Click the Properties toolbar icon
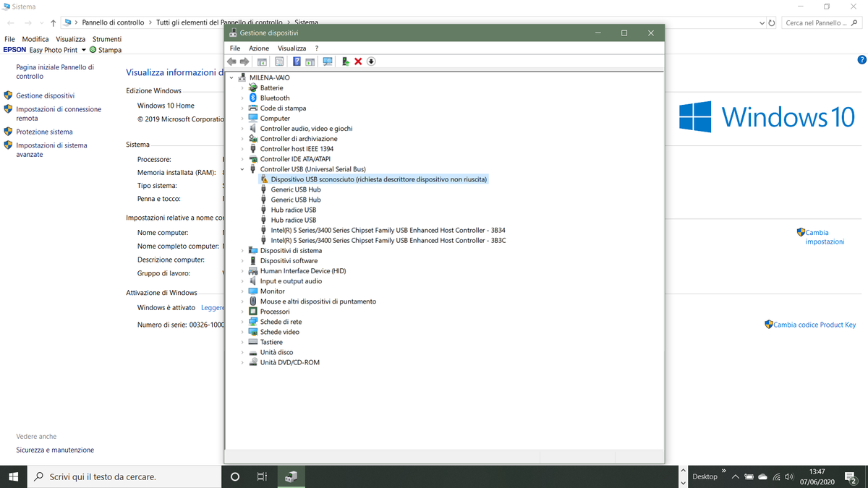This screenshot has width=868, height=488. pyautogui.click(x=279, y=61)
